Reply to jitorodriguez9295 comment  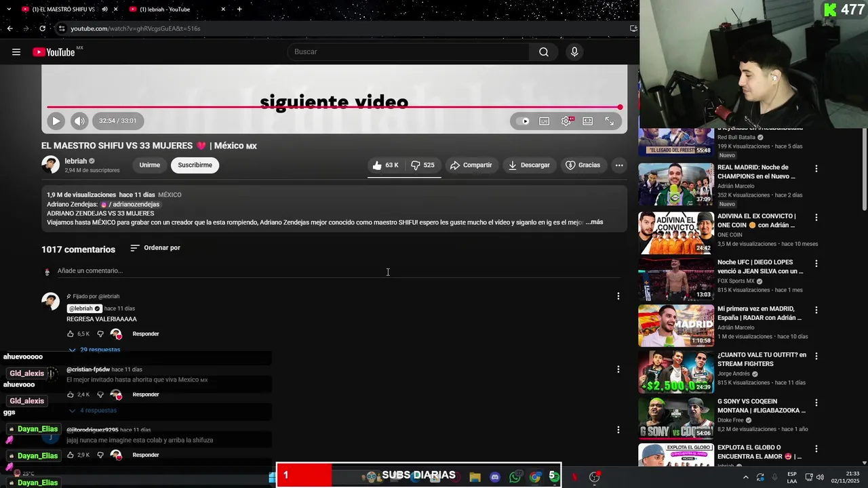click(x=146, y=455)
